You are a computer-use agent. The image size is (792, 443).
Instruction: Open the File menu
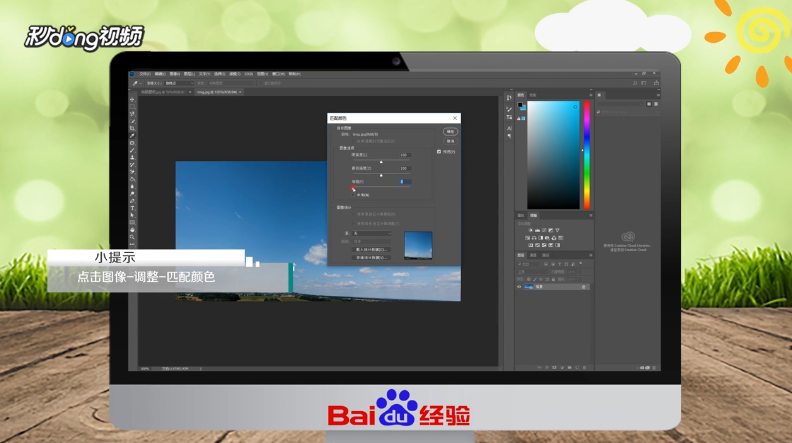145,74
